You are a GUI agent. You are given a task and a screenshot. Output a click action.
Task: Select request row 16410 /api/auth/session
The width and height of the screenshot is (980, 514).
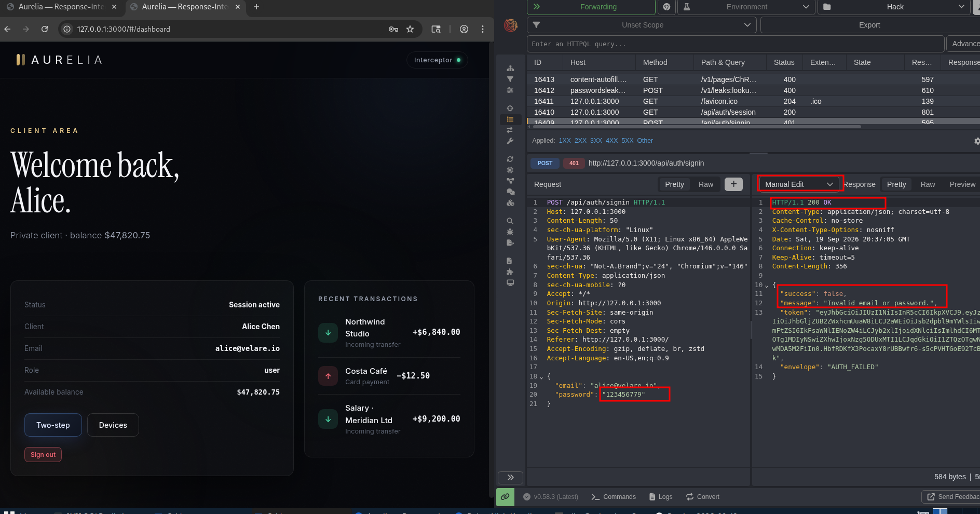click(754, 112)
